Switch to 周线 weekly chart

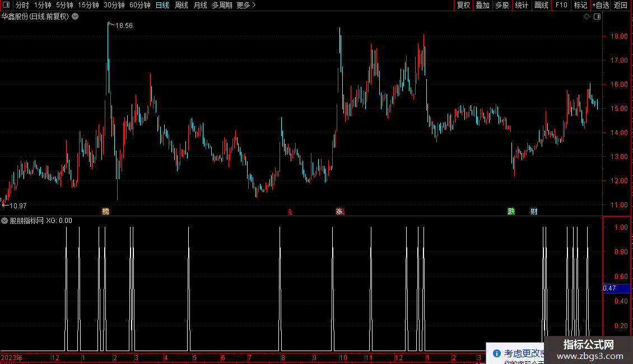(181, 5)
